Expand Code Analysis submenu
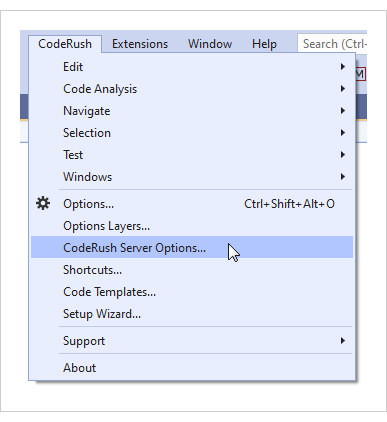This screenshot has width=387, height=422. pos(192,89)
